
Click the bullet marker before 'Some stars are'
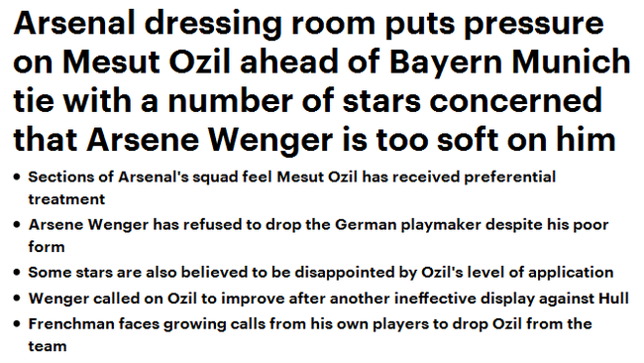[17, 273]
